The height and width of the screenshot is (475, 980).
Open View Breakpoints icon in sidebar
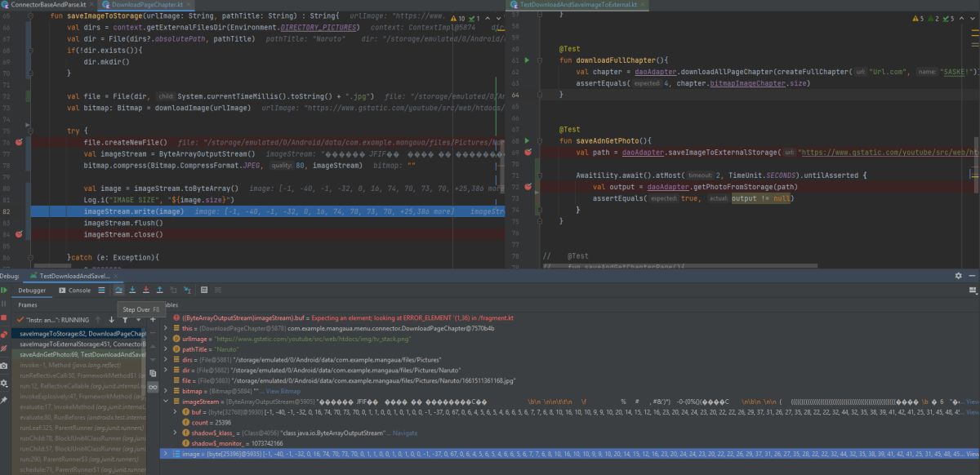pyautogui.click(x=4, y=334)
